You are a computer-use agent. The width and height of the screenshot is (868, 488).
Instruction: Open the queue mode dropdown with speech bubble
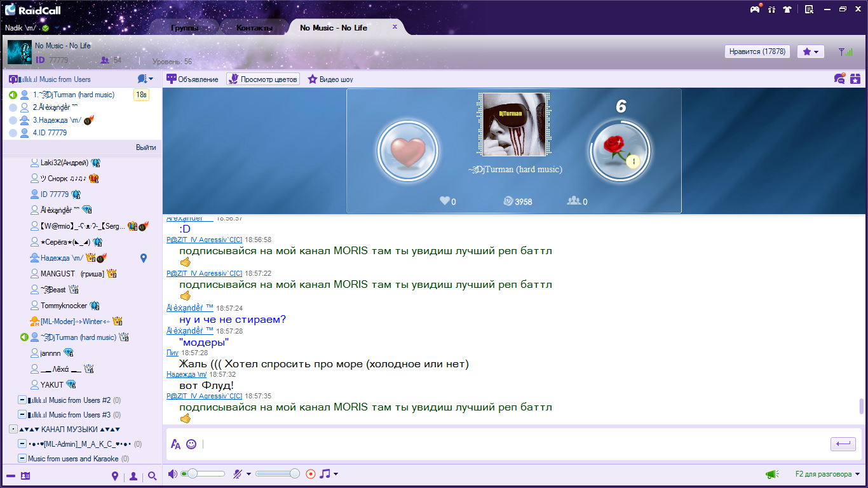(x=146, y=79)
